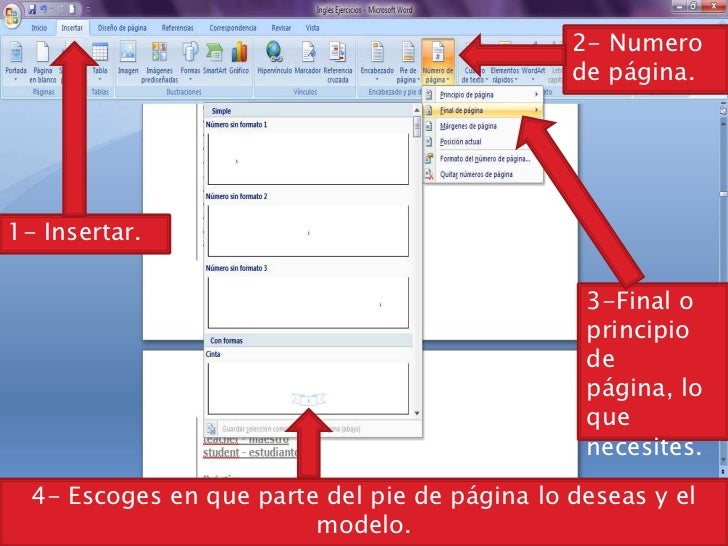Click Formato del número de página icon entry
728x546 pixels.
coord(483,159)
